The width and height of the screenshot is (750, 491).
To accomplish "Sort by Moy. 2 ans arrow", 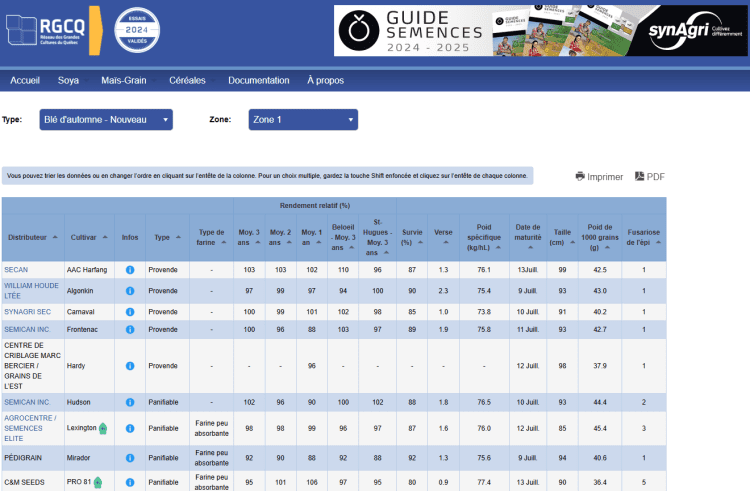I will tap(289, 242).
